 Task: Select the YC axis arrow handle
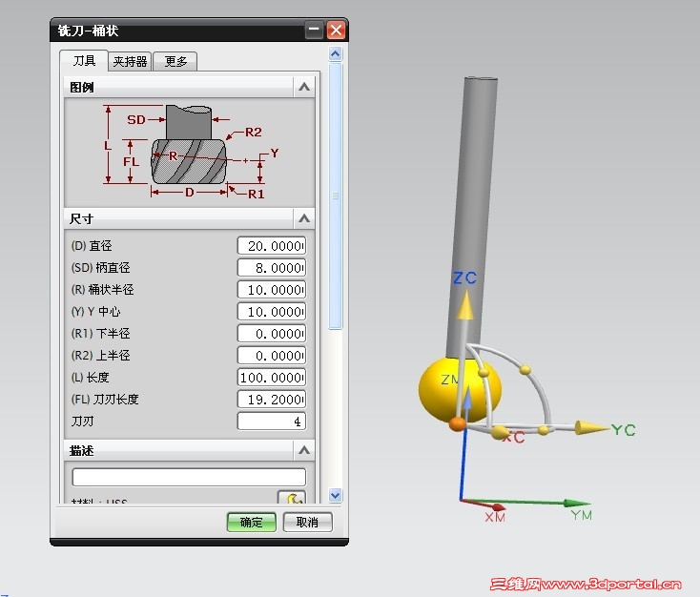pyautogui.click(x=590, y=427)
